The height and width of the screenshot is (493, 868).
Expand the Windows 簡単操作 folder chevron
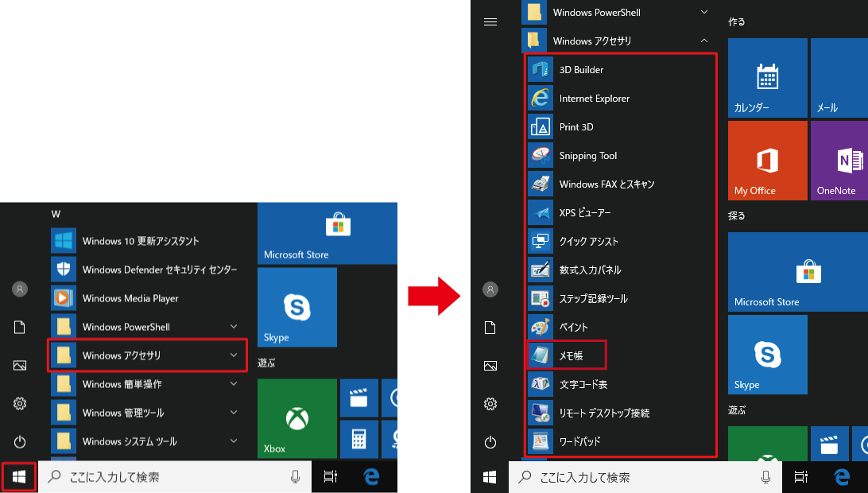(x=234, y=384)
